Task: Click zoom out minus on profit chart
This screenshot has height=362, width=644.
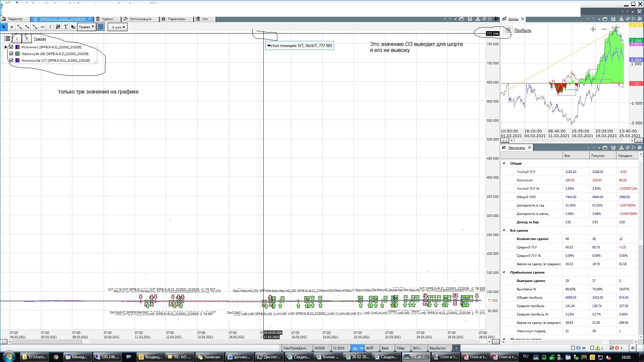Action: click(604, 29)
